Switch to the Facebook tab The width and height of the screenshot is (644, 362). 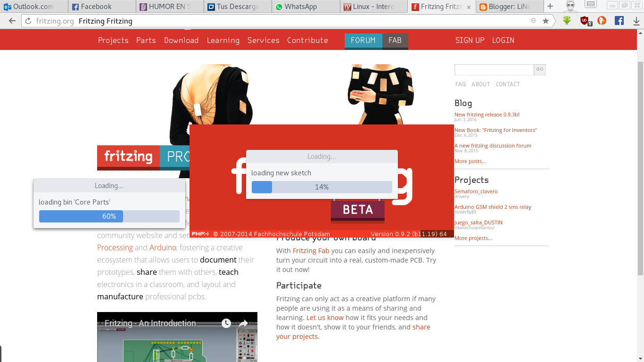click(102, 7)
